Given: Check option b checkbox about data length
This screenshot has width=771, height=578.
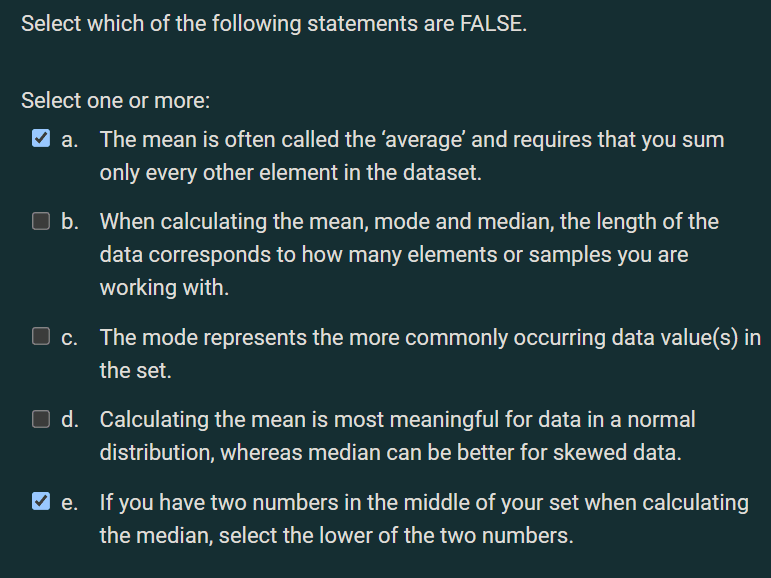Looking at the screenshot, I should [x=41, y=221].
